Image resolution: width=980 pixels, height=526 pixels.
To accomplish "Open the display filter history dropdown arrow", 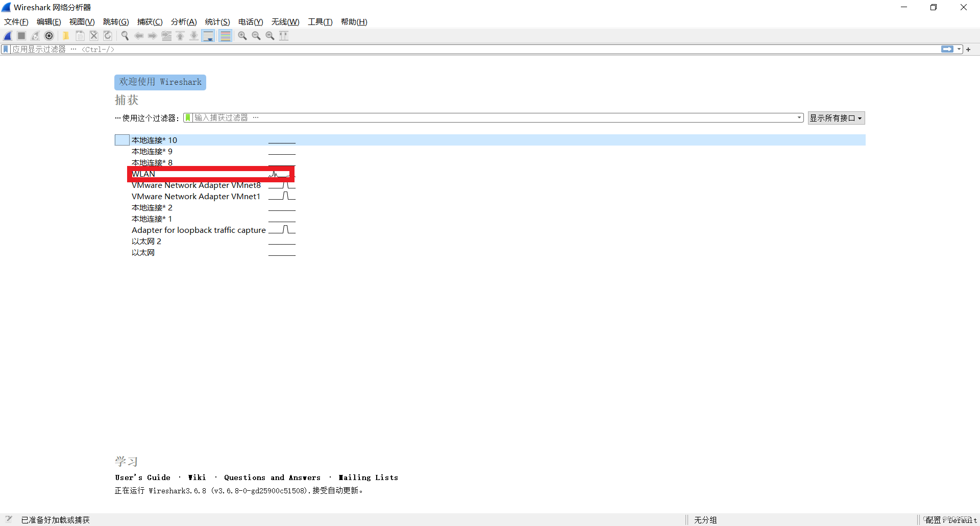I will click(x=959, y=50).
